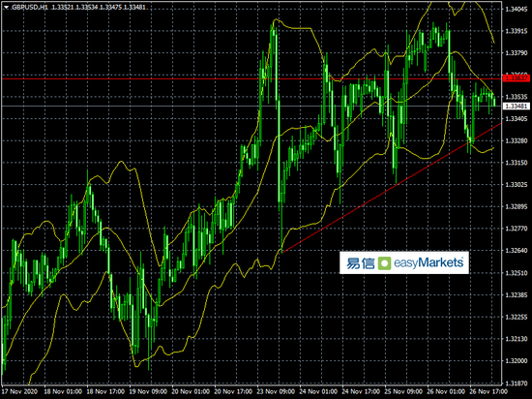Click the 1.32510 price axis label
Screen dimensions: 532x399
coord(517,273)
